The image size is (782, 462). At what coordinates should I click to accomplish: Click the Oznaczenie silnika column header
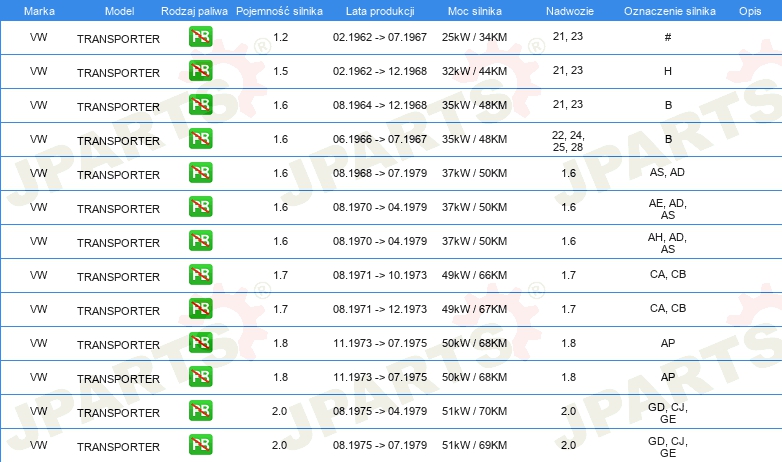[x=669, y=11]
